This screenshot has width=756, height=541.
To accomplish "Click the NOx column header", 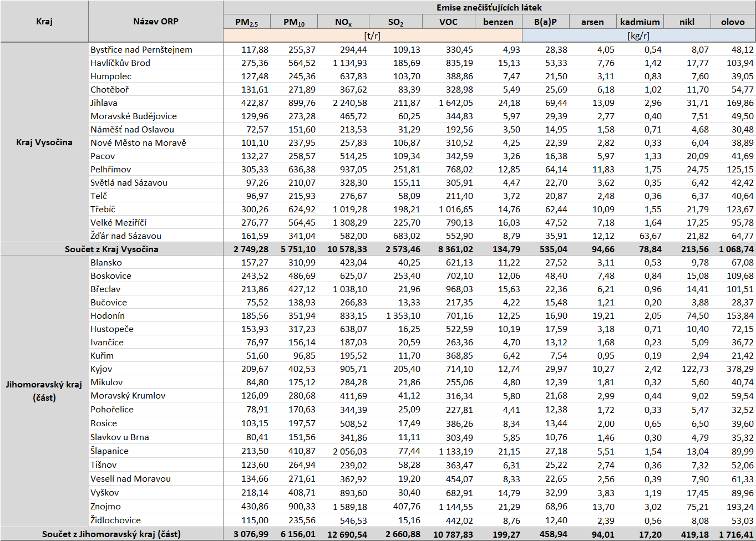I will pyautogui.click(x=343, y=22).
